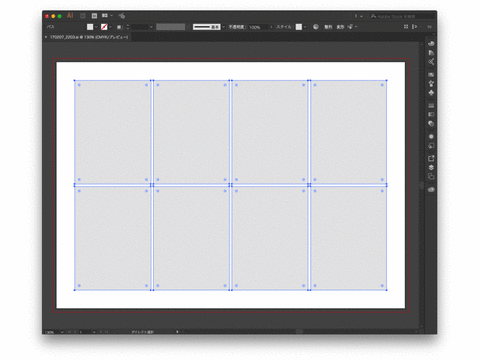
Task: Select the bottom-right gray rectangle
Action: coord(349,238)
